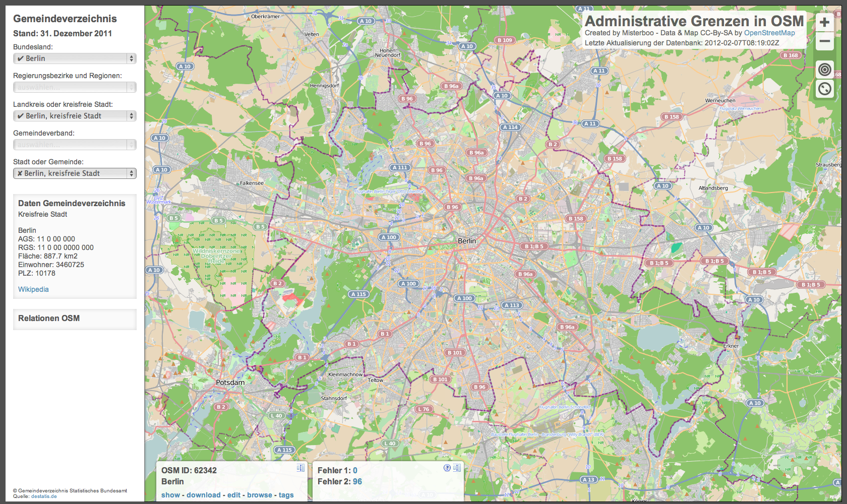Collapse the OSM ID info panel
The width and height of the screenshot is (847, 504).
click(x=300, y=468)
